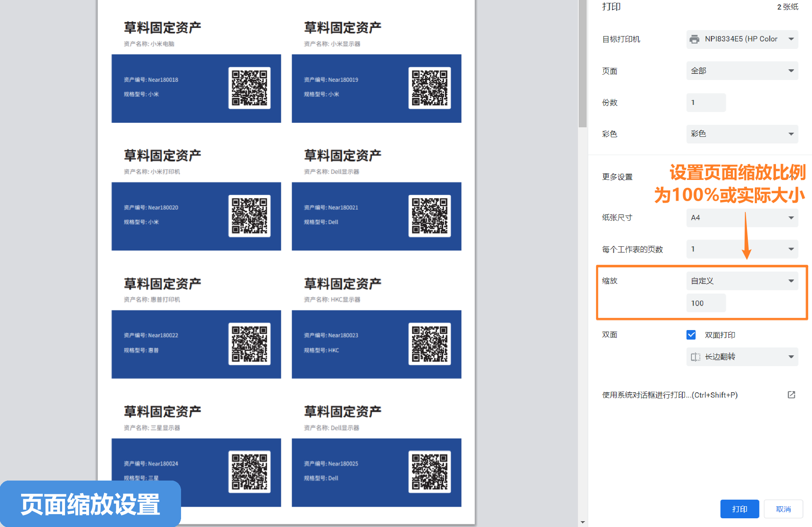Open system dialog print link
This screenshot has width=812, height=527.
(670, 395)
